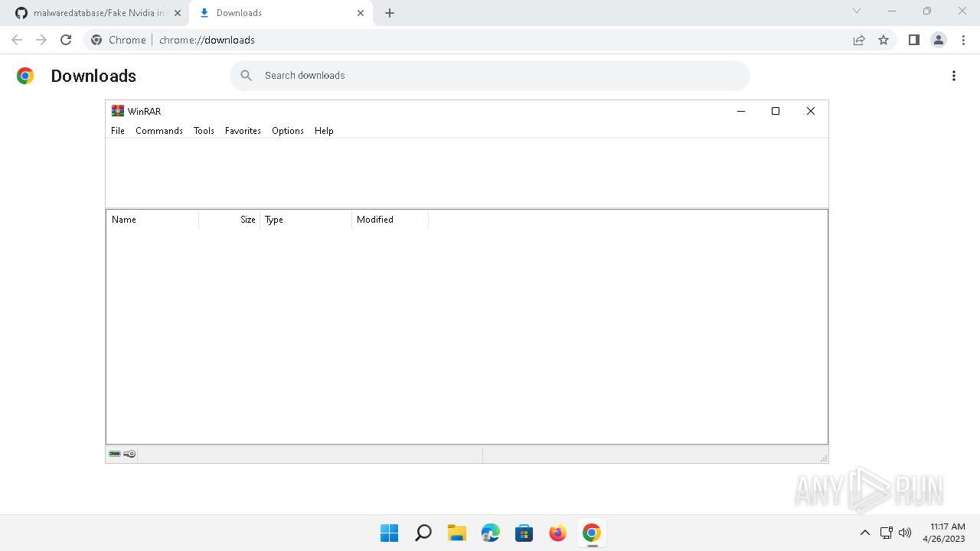Image resolution: width=980 pixels, height=551 pixels.
Task: Open the WinRAR Commands menu
Action: coord(159,131)
